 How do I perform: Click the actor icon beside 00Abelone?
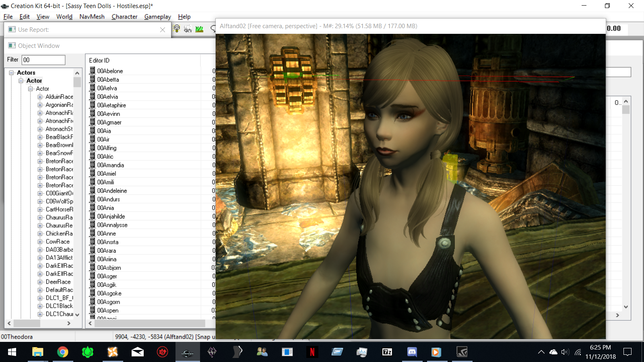(92, 71)
